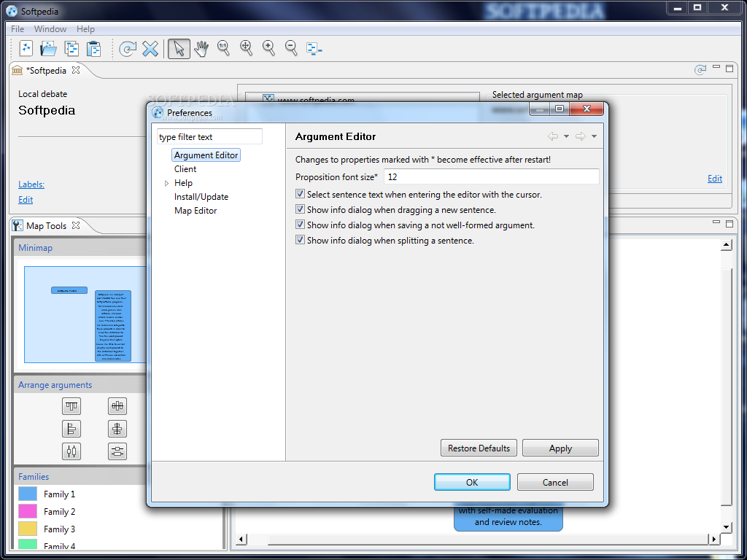Close the *Softpedia editor tab
This screenshot has height=560, width=747.
[76, 70]
